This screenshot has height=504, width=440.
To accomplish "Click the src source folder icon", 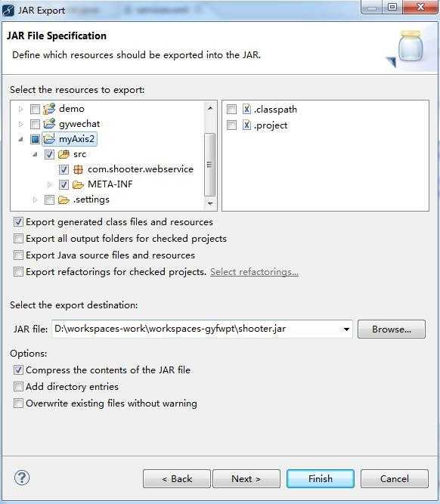I will click(x=64, y=154).
